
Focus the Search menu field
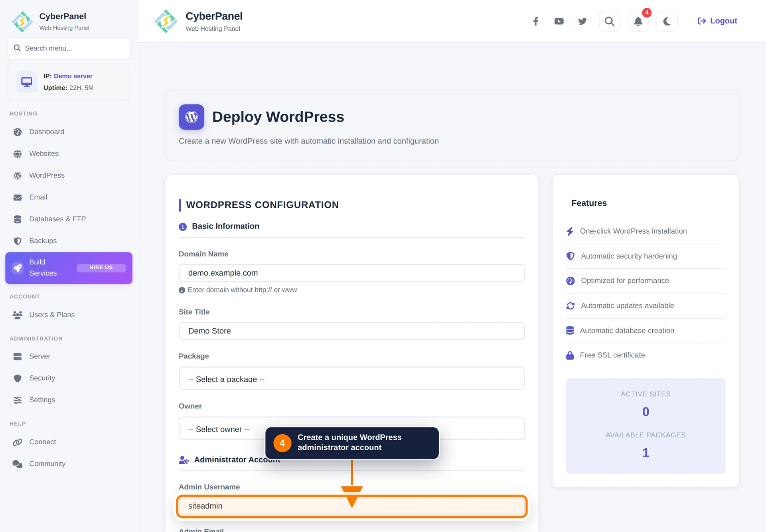[69, 48]
